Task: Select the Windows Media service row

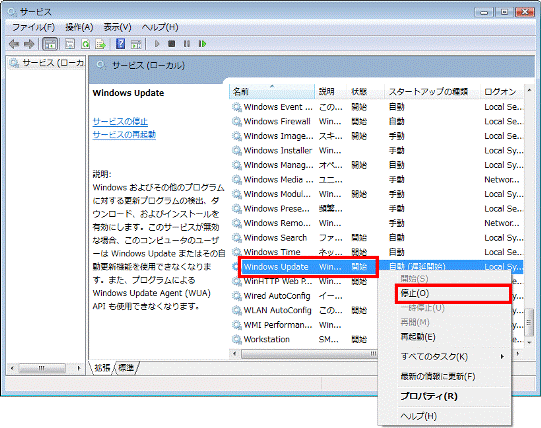Action: (377, 179)
